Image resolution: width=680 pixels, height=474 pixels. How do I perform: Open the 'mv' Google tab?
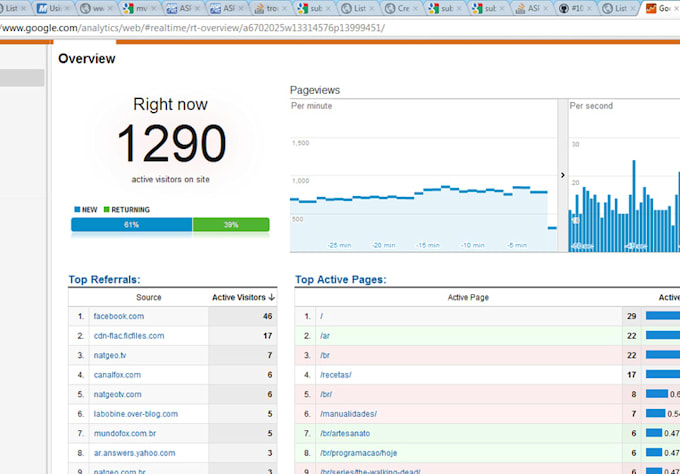pyautogui.click(x=141, y=8)
